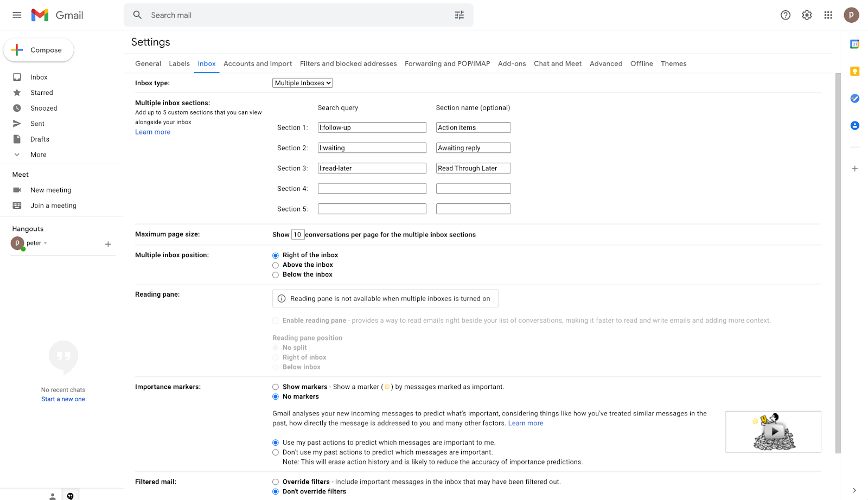Click the Compose button

point(39,50)
